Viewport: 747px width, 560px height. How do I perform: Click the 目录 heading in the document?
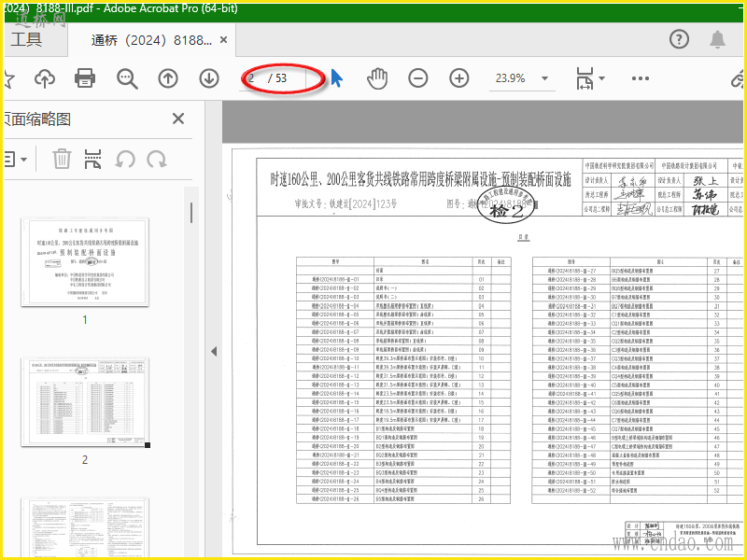pos(524,237)
